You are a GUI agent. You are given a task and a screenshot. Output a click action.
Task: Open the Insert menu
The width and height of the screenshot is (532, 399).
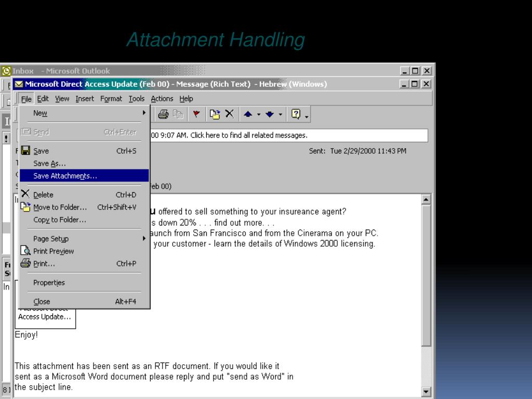pos(85,99)
